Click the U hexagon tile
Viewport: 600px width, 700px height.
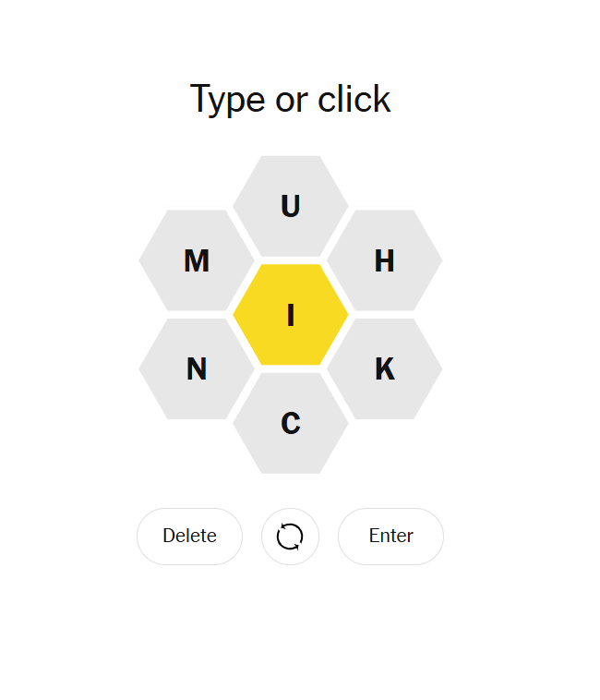[291, 206]
